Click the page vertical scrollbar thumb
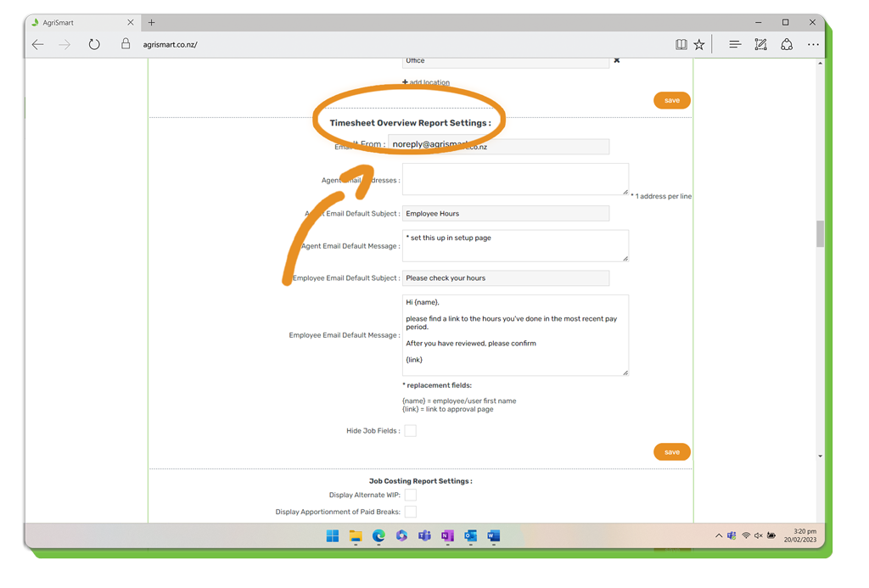Image resolution: width=869 pixels, height=588 pixels. click(x=820, y=233)
